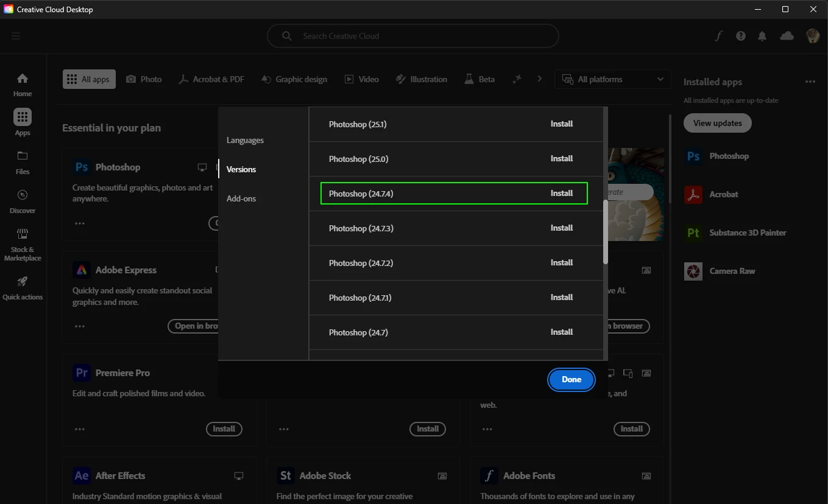Open the user profile avatar
The image size is (828, 504).
pyautogui.click(x=813, y=36)
